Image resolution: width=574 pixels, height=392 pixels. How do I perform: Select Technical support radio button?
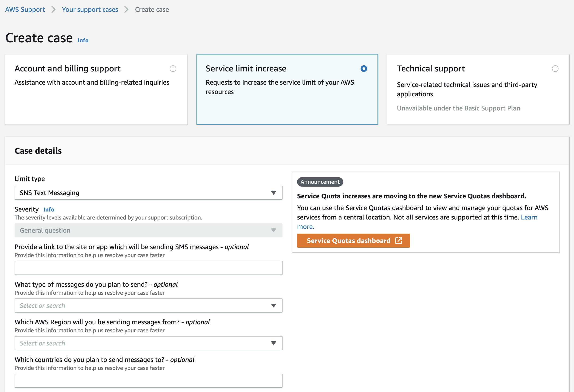click(555, 69)
